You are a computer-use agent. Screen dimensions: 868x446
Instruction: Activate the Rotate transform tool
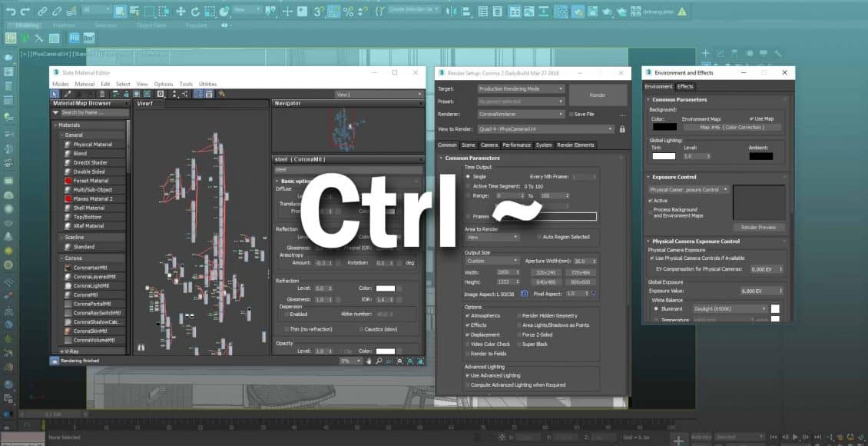point(195,11)
